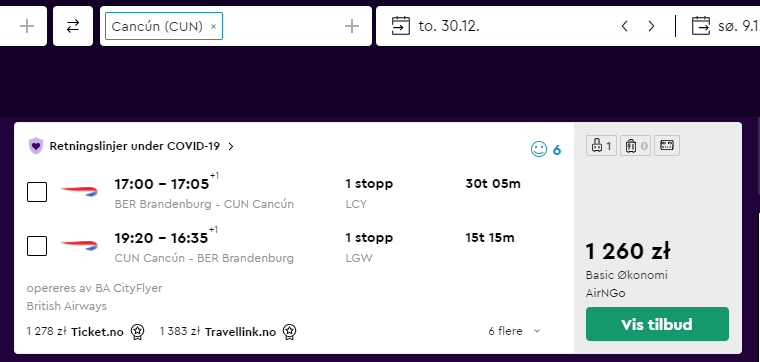
Task: Click the payment card fee icon
Action: [667, 146]
